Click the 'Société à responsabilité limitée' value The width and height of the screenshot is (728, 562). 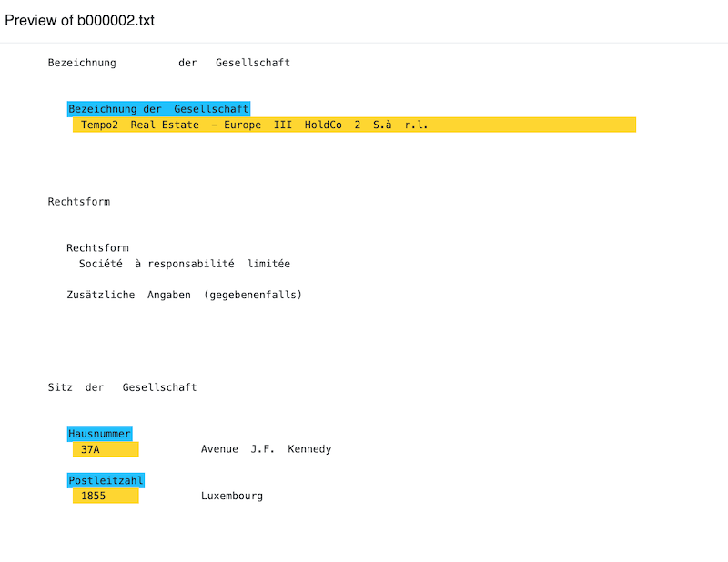click(184, 264)
